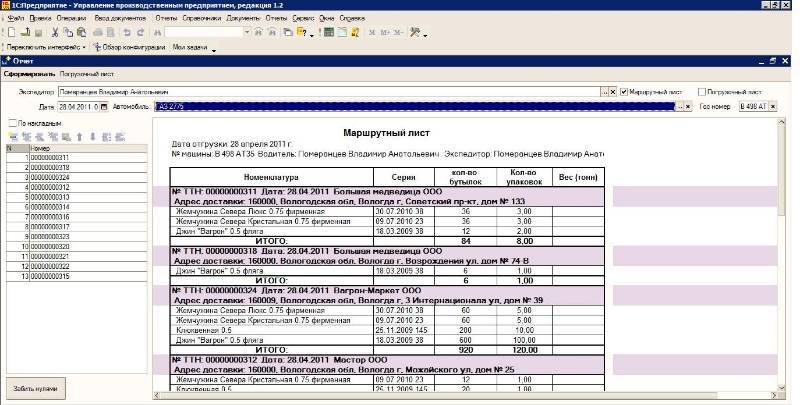Open the calendar picker beside Дата

(x=103, y=106)
